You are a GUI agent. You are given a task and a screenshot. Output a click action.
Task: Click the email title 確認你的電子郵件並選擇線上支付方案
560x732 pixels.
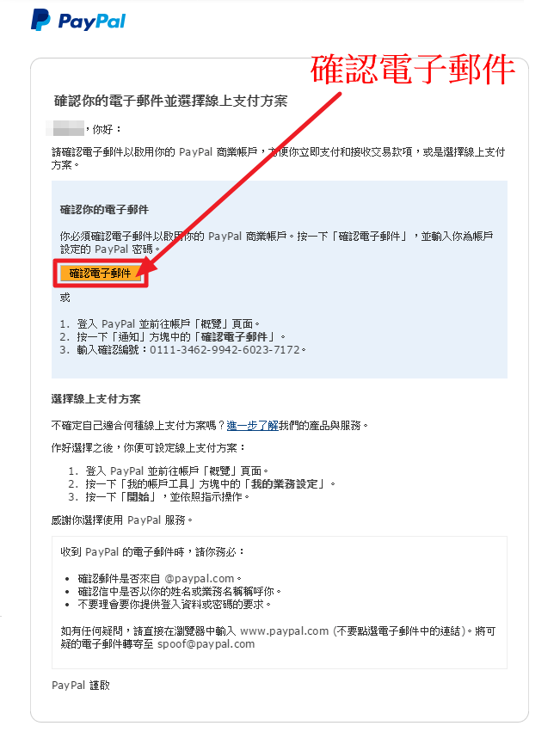click(170, 101)
